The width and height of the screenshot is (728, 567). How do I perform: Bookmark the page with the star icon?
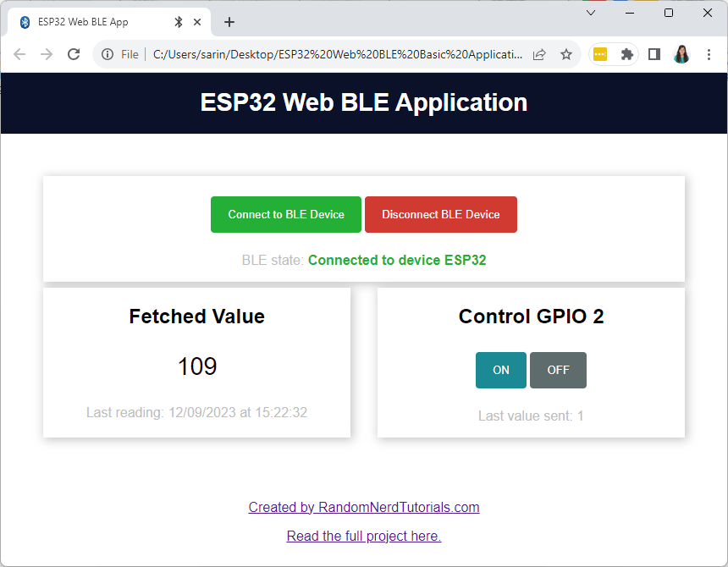pyautogui.click(x=565, y=54)
